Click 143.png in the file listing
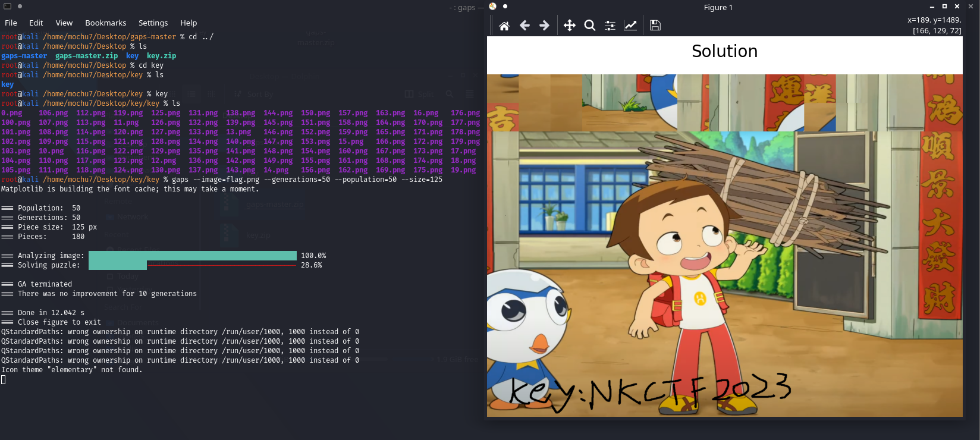The image size is (980, 440). tap(240, 170)
